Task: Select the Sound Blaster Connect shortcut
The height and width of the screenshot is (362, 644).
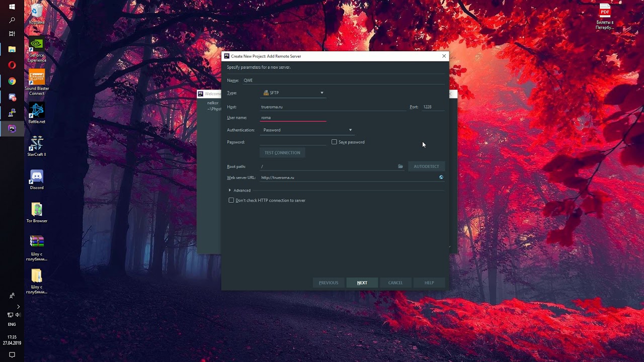Action: coord(37,82)
